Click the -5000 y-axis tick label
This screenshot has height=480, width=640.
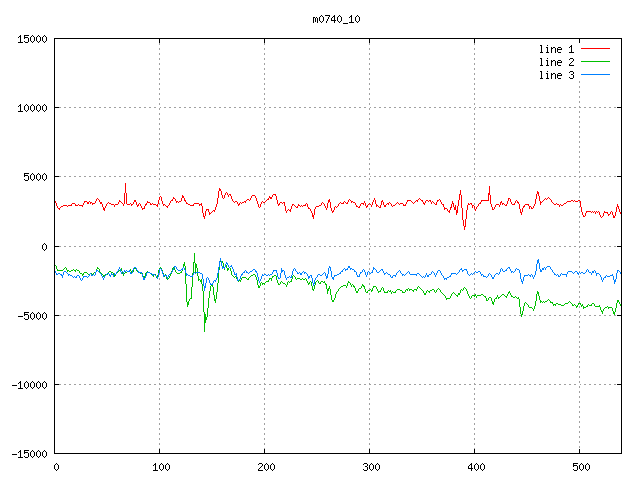click(x=32, y=315)
